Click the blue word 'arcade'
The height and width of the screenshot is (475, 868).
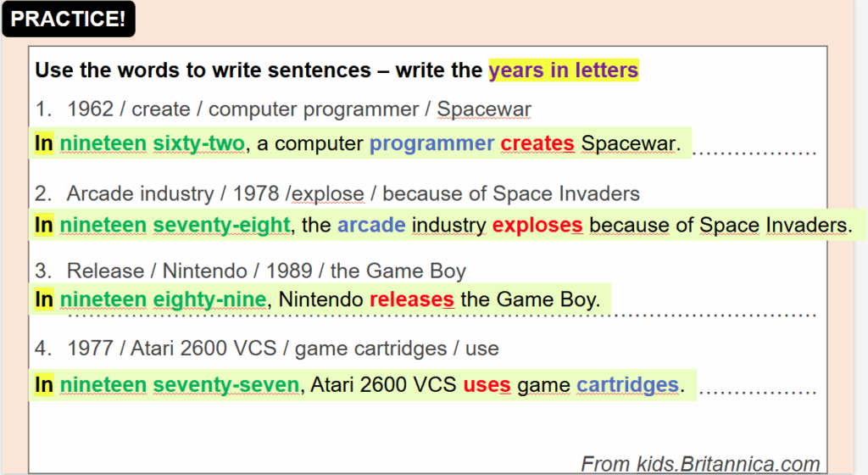[x=371, y=226]
